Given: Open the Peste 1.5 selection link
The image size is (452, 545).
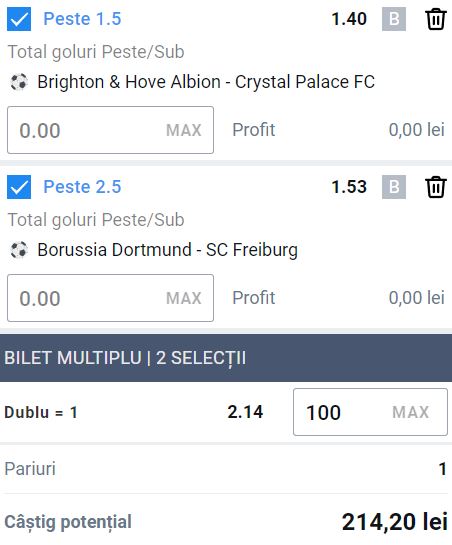Looking at the screenshot, I should tap(82, 19).
